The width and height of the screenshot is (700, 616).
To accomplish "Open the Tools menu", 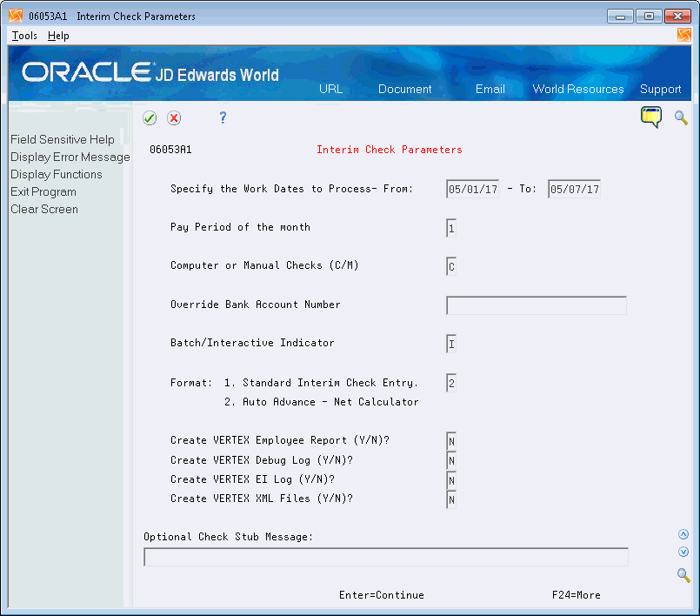I will click(24, 36).
